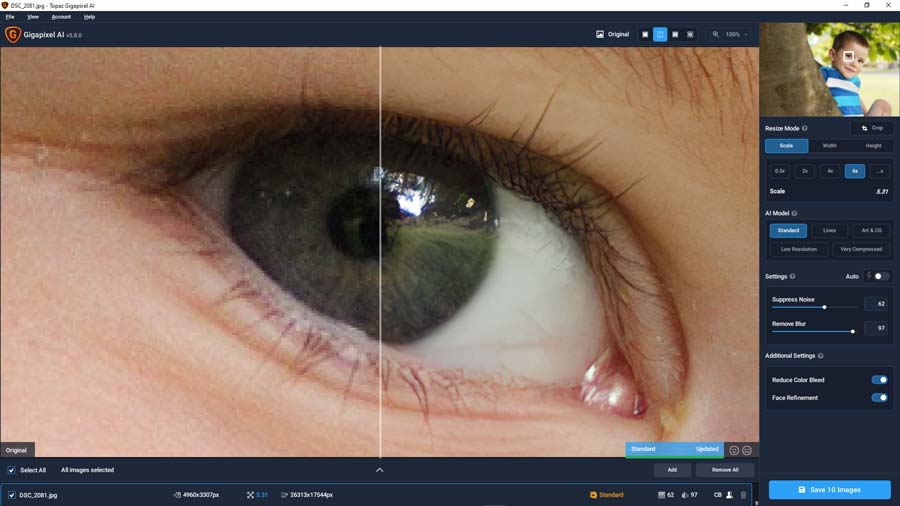The width and height of the screenshot is (900, 506).
Task: Switch resize mode to Width tab
Action: tap(830, 146)
